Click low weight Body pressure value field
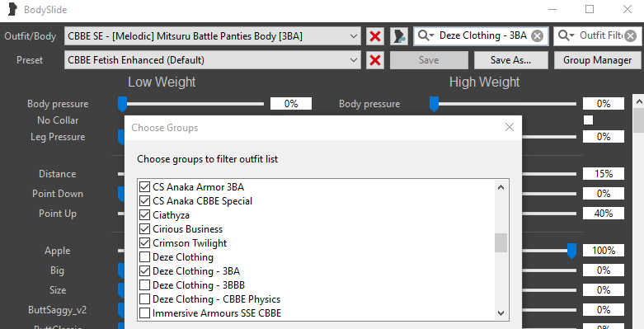The width and height of the screenshot is (644, 329). 291,104
